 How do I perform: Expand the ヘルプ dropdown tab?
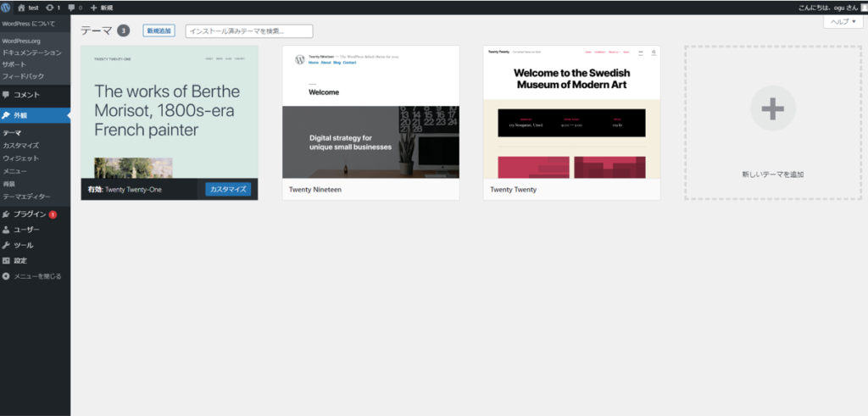click(843, 21)
